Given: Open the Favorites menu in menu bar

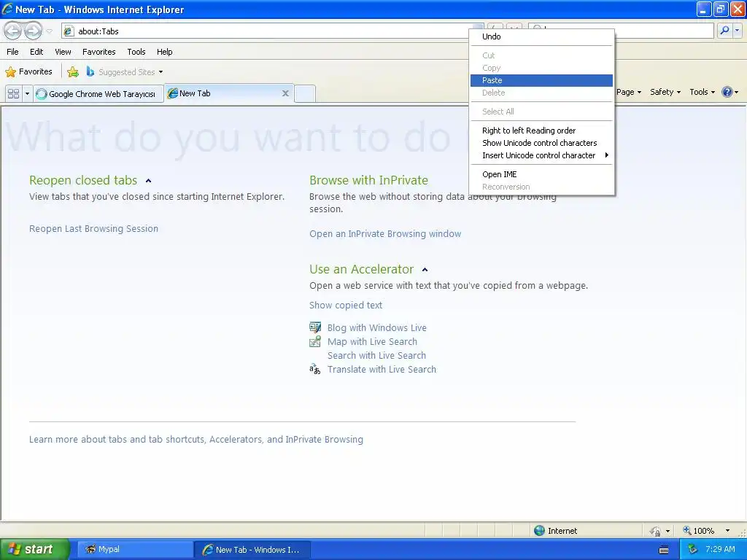Looking at the screenshot, I should coord(98,52).
